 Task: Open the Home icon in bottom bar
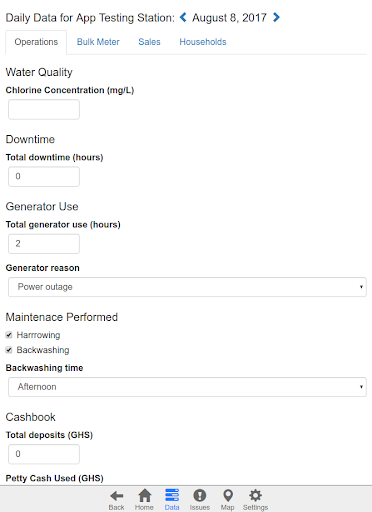click(x=145, y=496)
